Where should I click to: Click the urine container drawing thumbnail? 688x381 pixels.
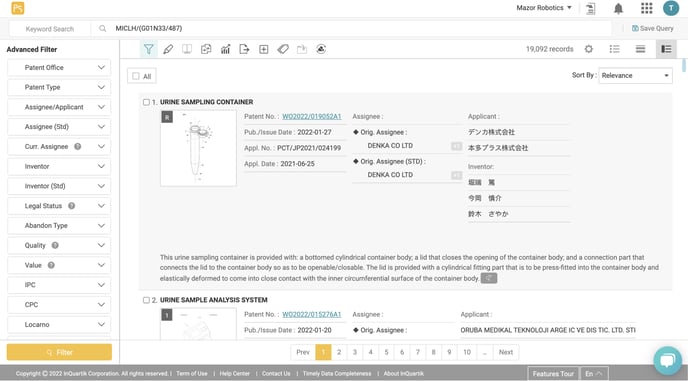[x=198, y=148]
